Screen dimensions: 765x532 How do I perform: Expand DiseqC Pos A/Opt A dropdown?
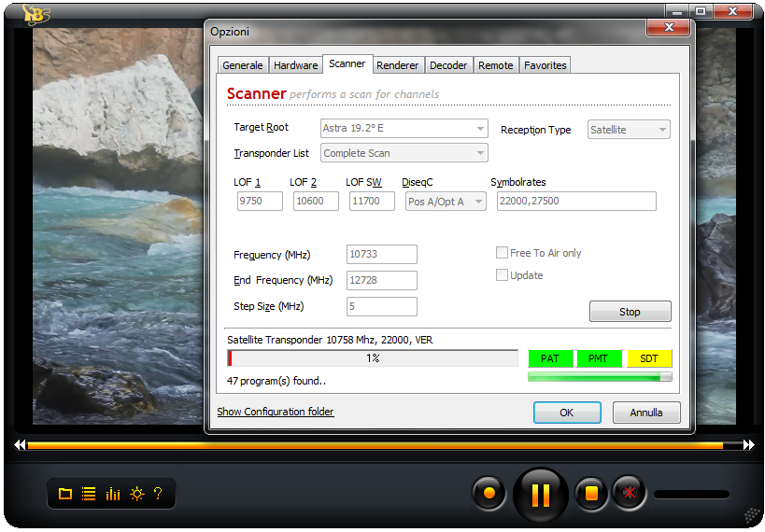[x=446, y=202]
